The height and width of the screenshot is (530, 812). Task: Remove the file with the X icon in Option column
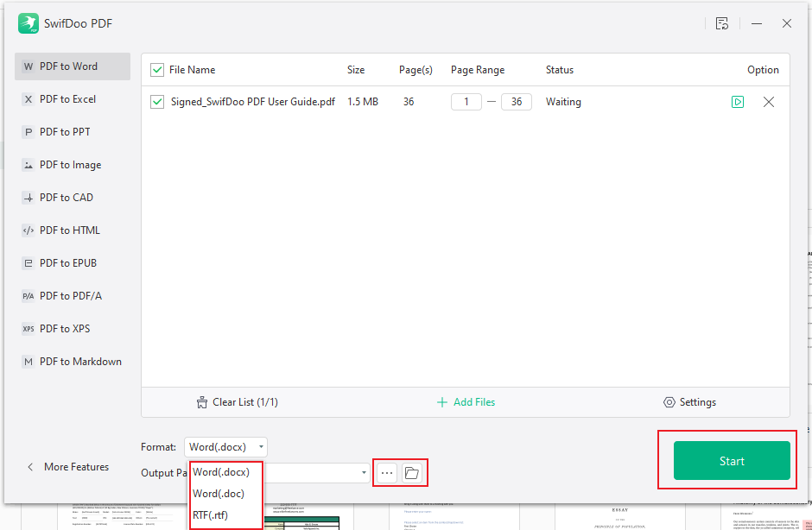[769, 102]
